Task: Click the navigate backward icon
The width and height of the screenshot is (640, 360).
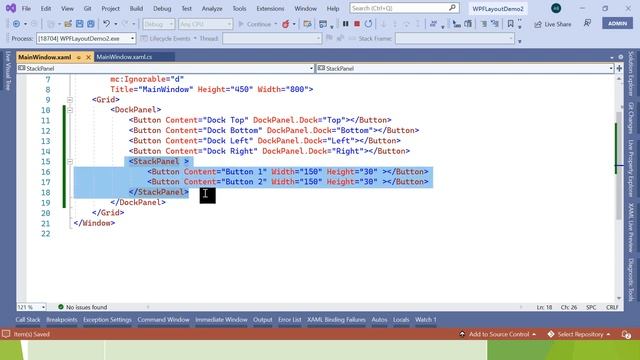Action: [16, 24]
